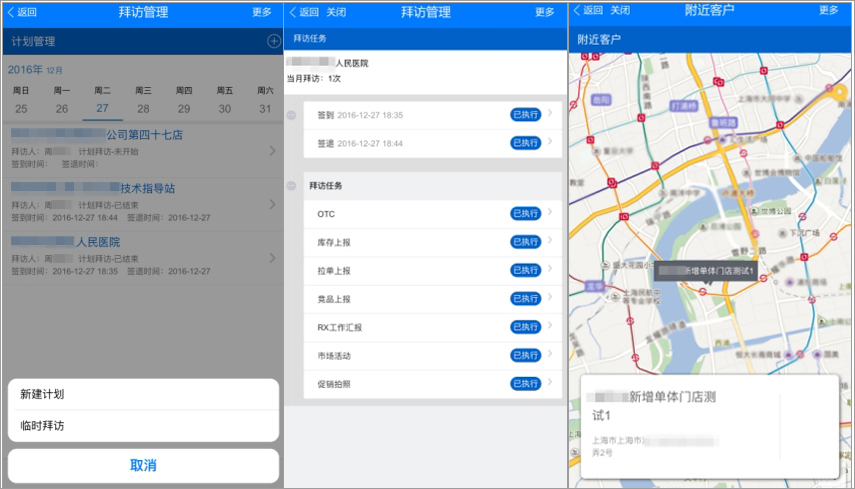Viewport: 855px width, 489px height.
Task: Select the 已执行 badge for OTC task
Action: [x=526, y=214]
